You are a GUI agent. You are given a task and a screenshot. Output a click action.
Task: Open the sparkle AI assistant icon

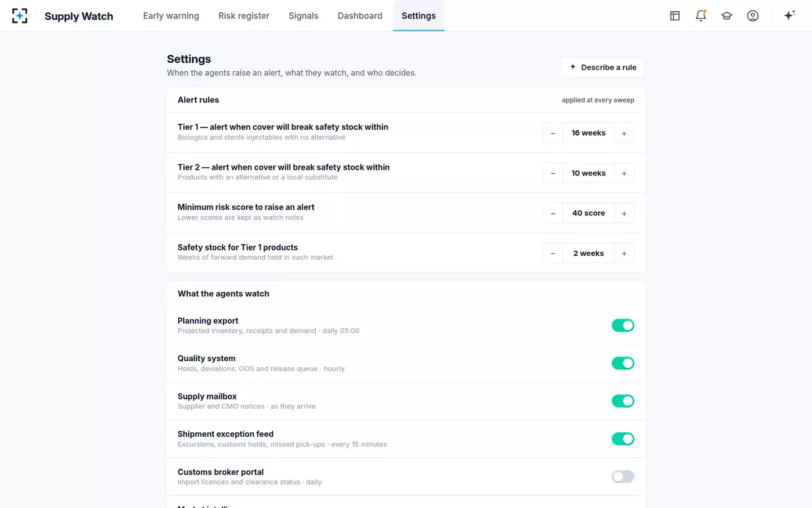tap(789, 15)
